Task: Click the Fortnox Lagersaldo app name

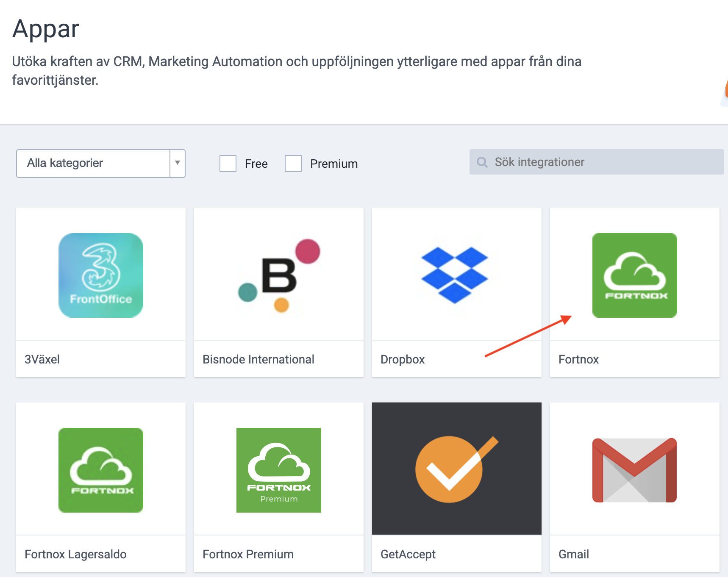Action: (x=75, y=554)
